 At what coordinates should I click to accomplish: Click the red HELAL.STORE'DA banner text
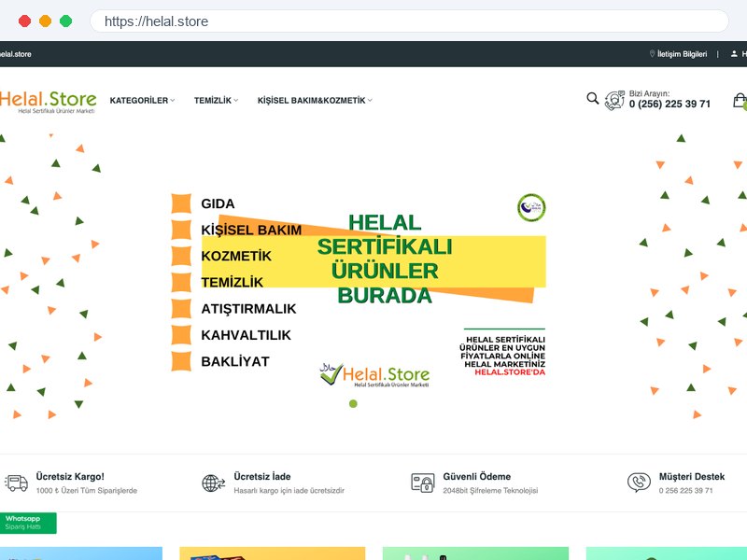(x=510, y=372)
